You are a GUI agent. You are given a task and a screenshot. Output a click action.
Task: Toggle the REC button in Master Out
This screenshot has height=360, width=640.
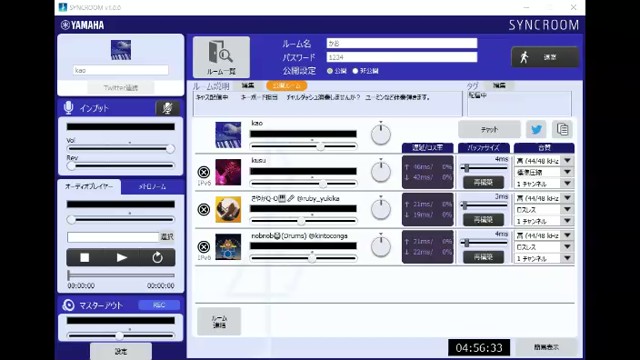tap(159, 305)
